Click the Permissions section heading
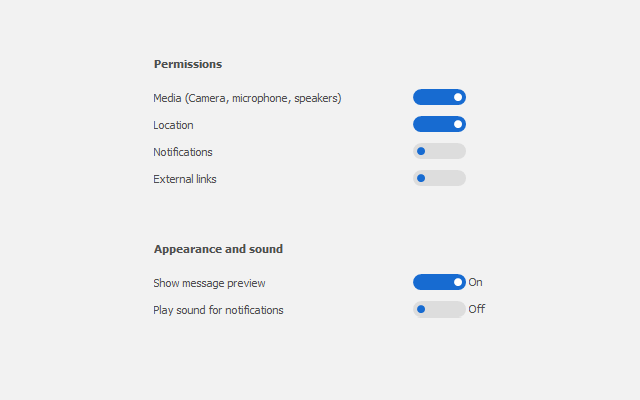640x400 pixels. (x=187, y=64)
